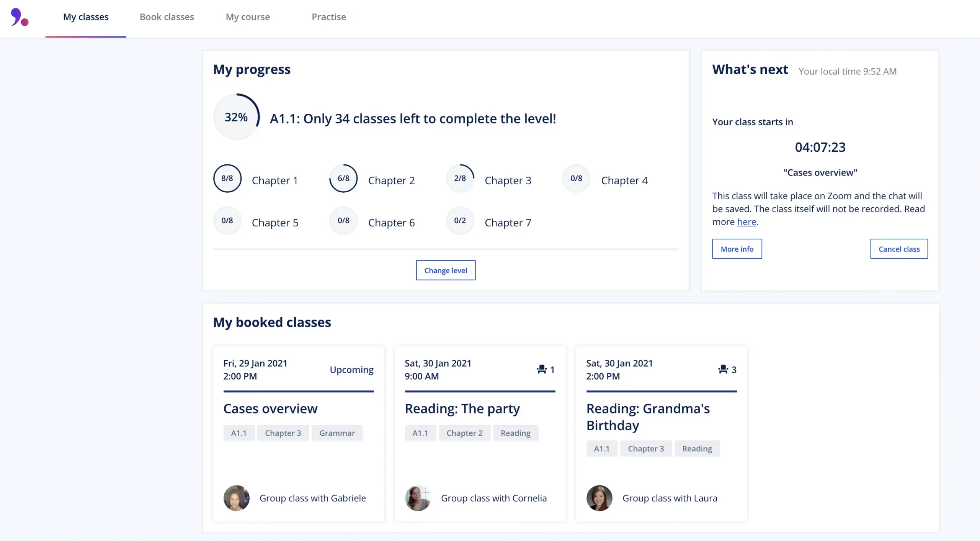Click the More info button
Viewport: 980px width, 541px height.
[x=737, y=249]
